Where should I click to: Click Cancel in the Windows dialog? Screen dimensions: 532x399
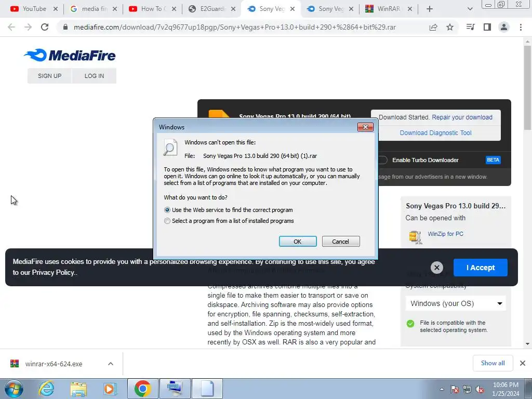(x=341, y=241)
